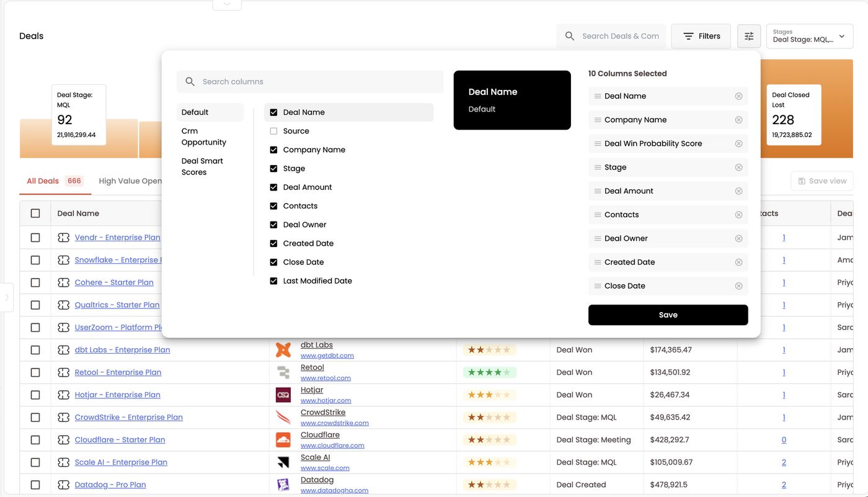Select the Crm Opportunity column category
Viewport: 868px width, 497px height.
[210, 137]
